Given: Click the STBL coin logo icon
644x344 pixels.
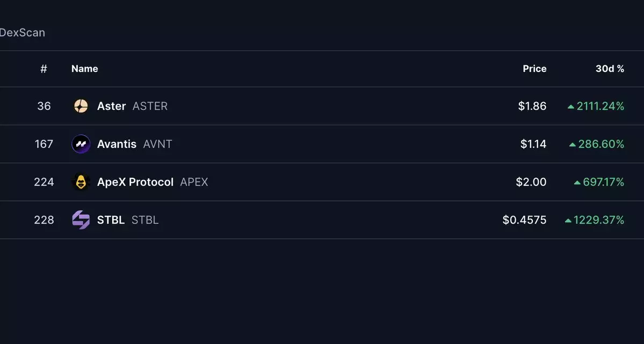Looking at the screenshot, I should click(81, 220).
